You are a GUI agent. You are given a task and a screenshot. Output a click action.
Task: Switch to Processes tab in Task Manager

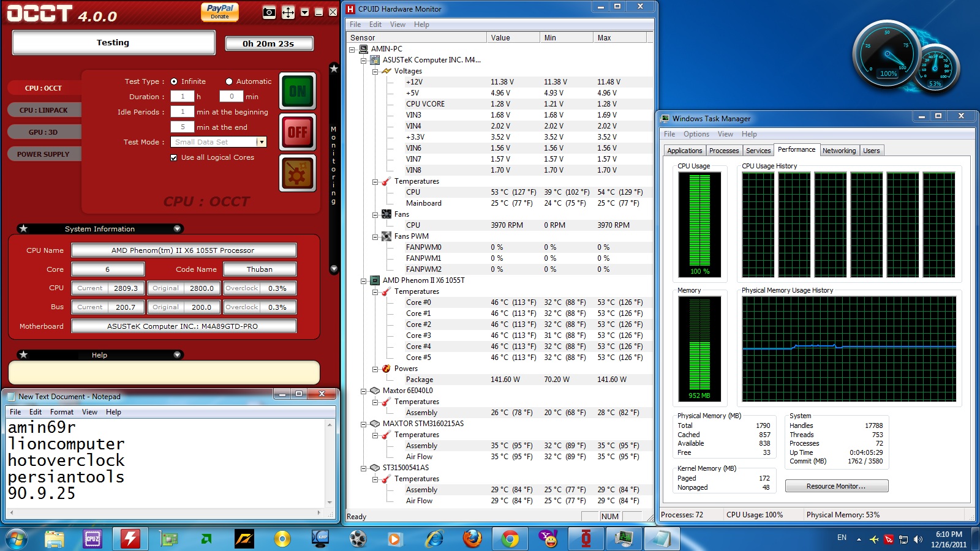coord(724,151)
